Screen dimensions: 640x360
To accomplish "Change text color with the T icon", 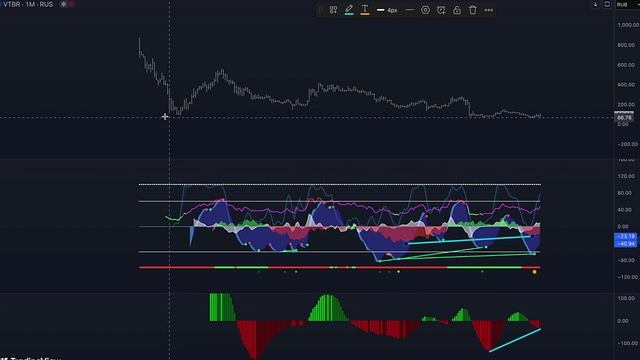I will tap(365, 10).
